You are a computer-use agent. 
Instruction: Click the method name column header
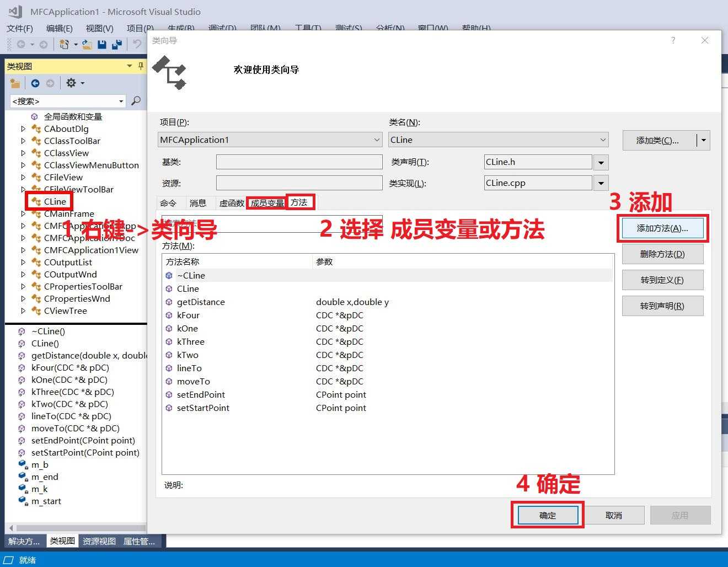pos(237,261)
